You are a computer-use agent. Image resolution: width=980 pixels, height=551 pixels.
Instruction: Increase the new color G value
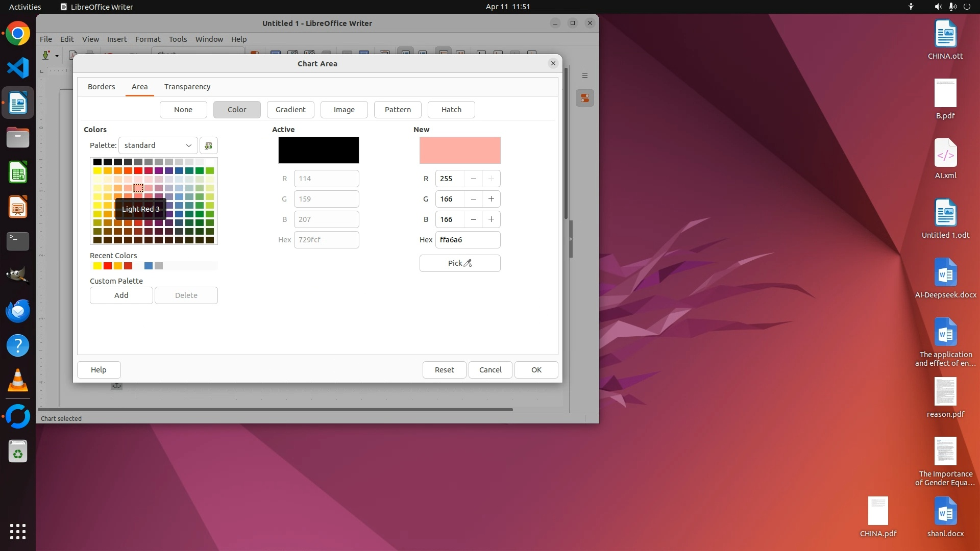click(491, 199)
